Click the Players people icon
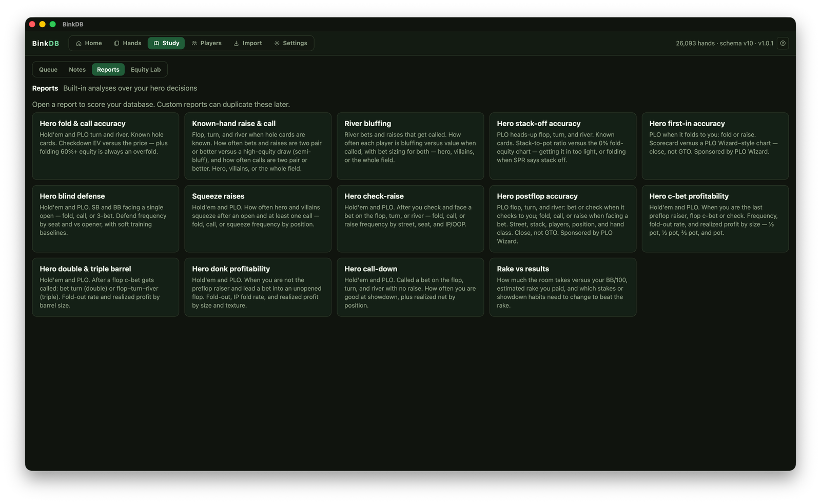Screen dimensions: 821x504 pyautogui.click(x=194, y=43)
